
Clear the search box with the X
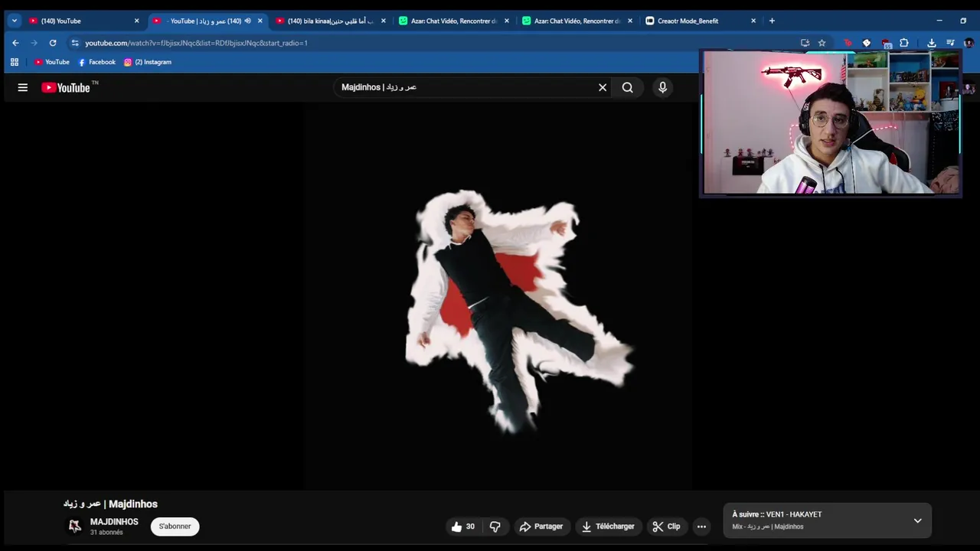(x=603, y=87)
